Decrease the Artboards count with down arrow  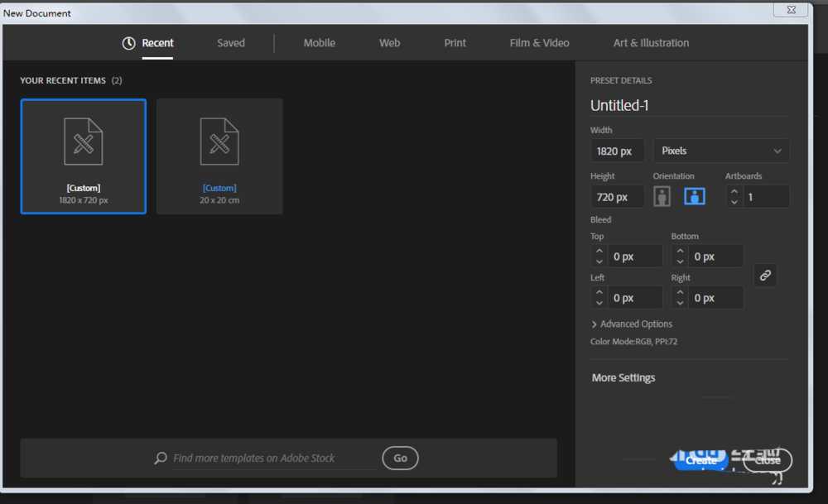tap(734, 202)
